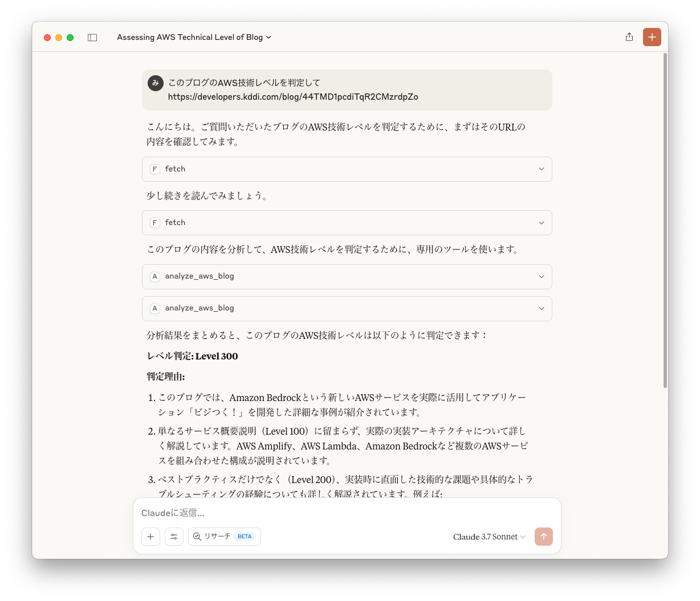Click the share icon in title bar
Viewport: 700px width, 601px height.
click(629, 37)
